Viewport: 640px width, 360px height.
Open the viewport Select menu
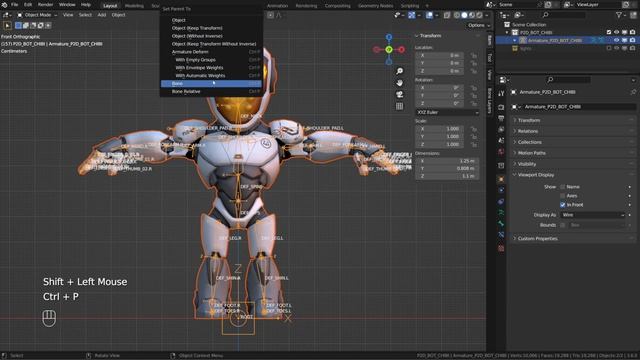pos(85,15)
